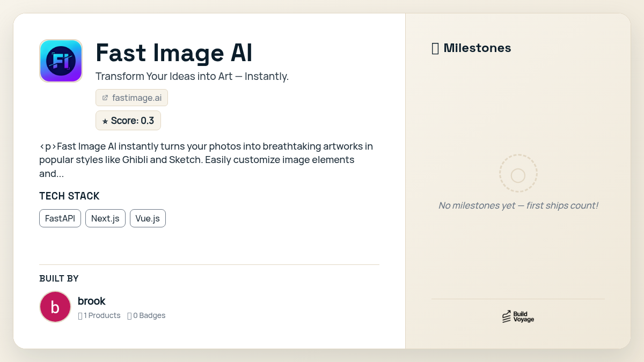The width and height of the screenshot is (644, 362).
Task: Click the 0 Badges count
Action: [x=147, y=315]
